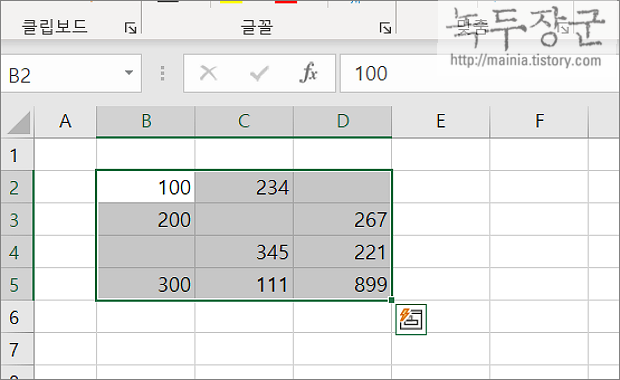Click the cell containing 899
Screen dimensions: 620x380
342,284
